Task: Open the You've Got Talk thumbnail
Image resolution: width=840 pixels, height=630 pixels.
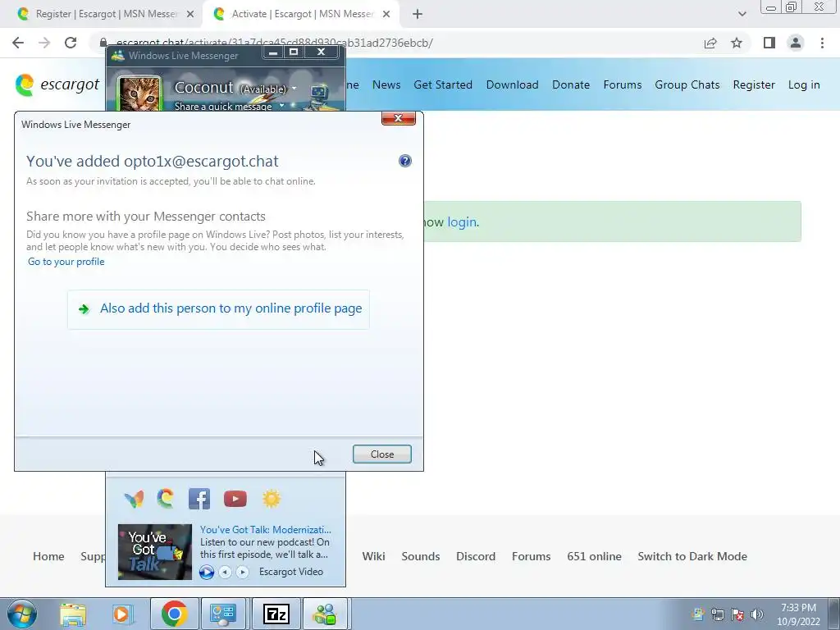Action: click(155, 552)
